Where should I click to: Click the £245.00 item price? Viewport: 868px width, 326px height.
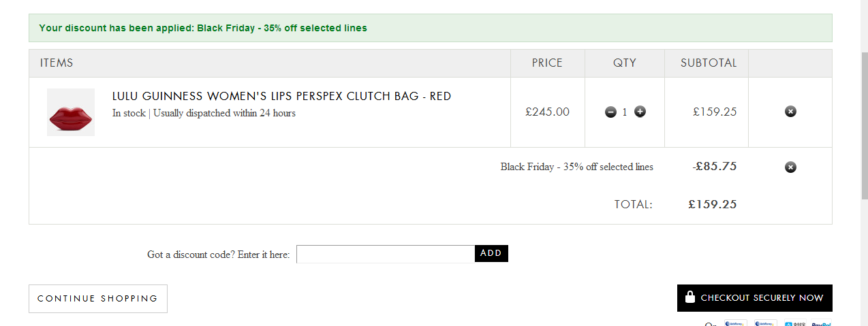pos(548,112)
